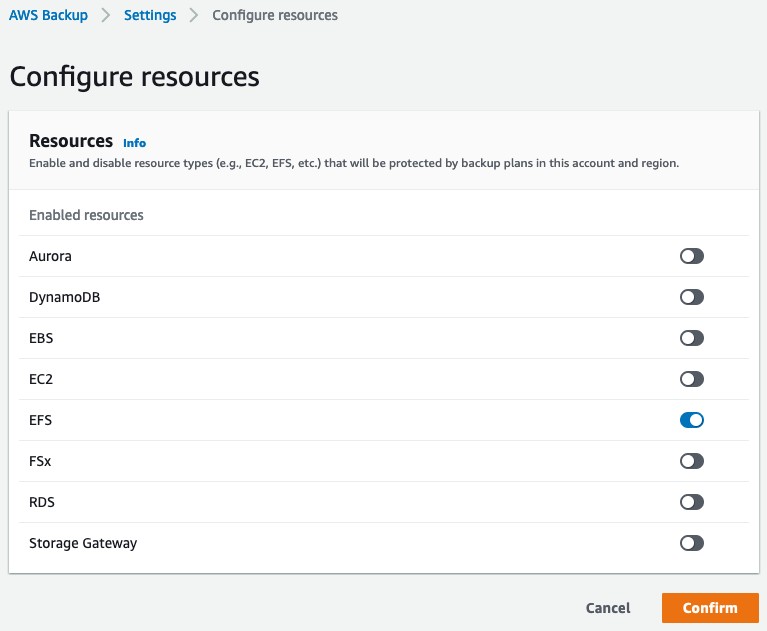Click the chevron separator after AWS Backup

tap(106, 15)
